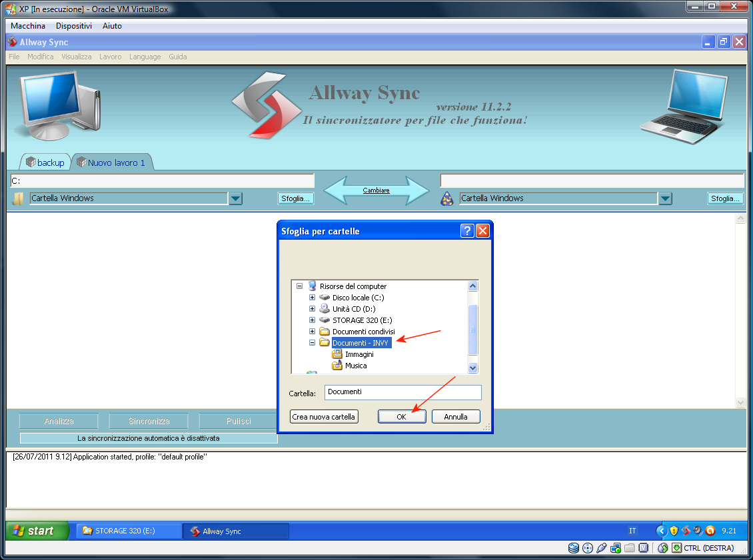Open the Aiuto menu
753x560 pixels.
113,26
